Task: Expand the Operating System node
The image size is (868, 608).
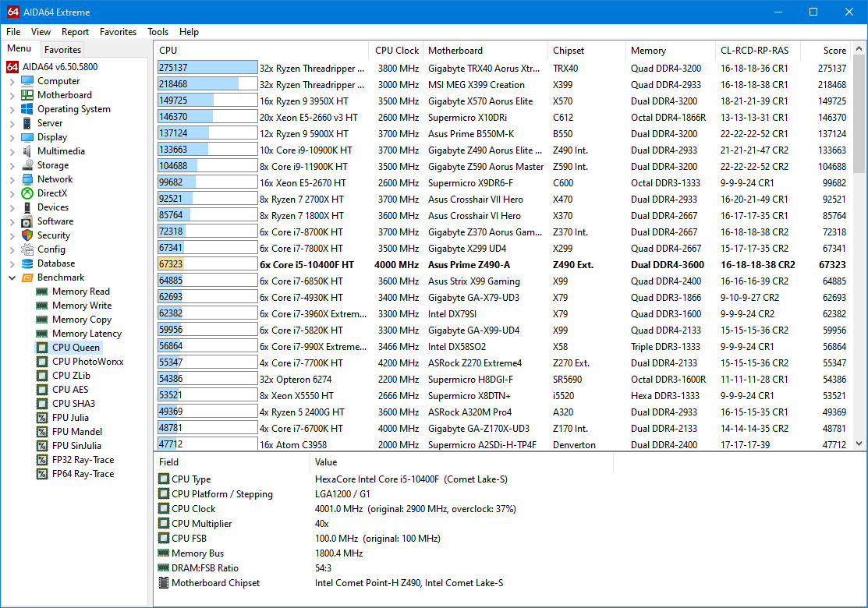Action: pyautogui.click(x=12, y=110)
